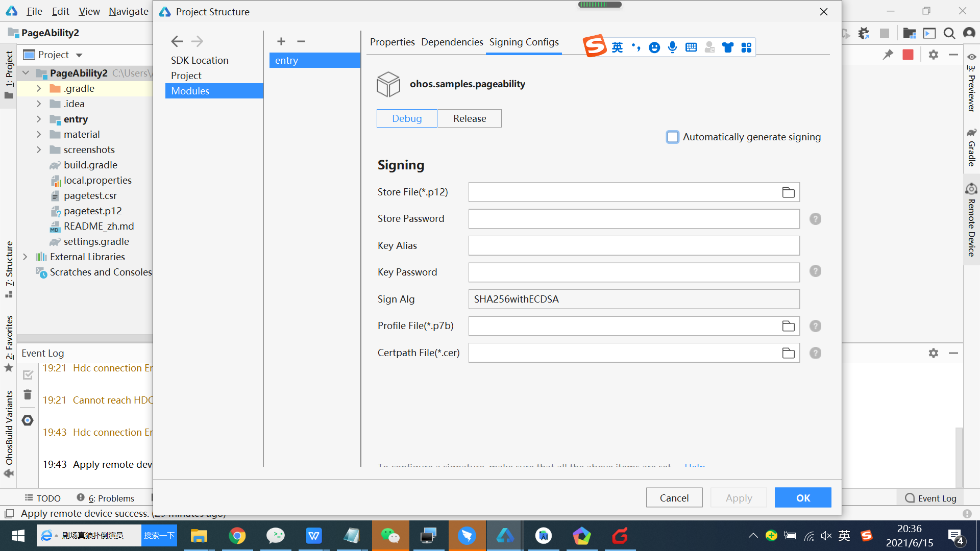Click the remove module minus icon
The image size is (980, 551).
coord(301,41)
